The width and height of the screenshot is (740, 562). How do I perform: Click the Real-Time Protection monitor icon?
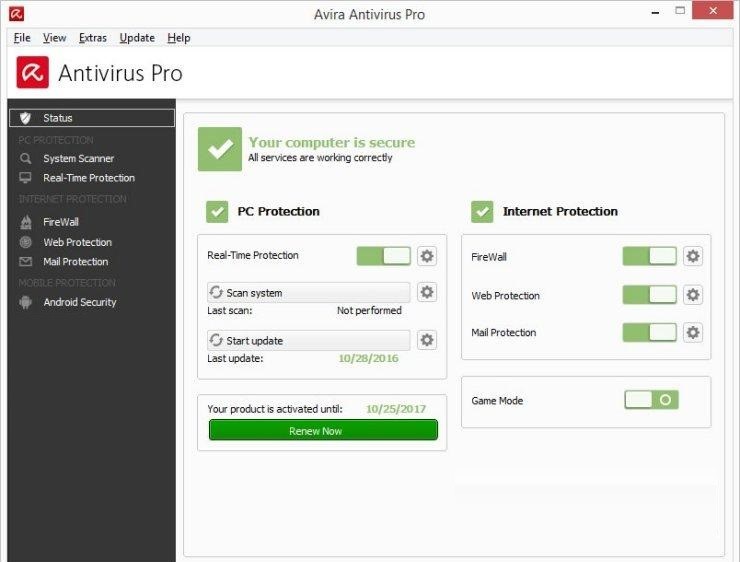tap(25, 178)
